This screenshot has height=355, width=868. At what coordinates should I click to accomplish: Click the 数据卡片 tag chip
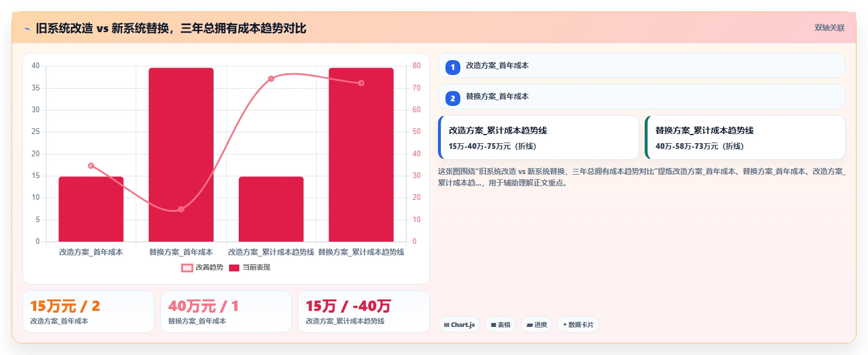578,325
